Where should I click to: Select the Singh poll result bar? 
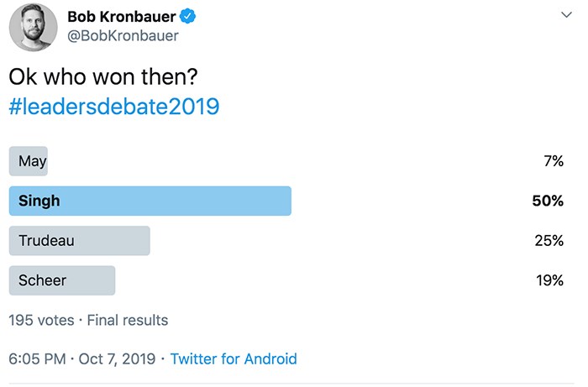pyautogui.click(x=150, y=201)
